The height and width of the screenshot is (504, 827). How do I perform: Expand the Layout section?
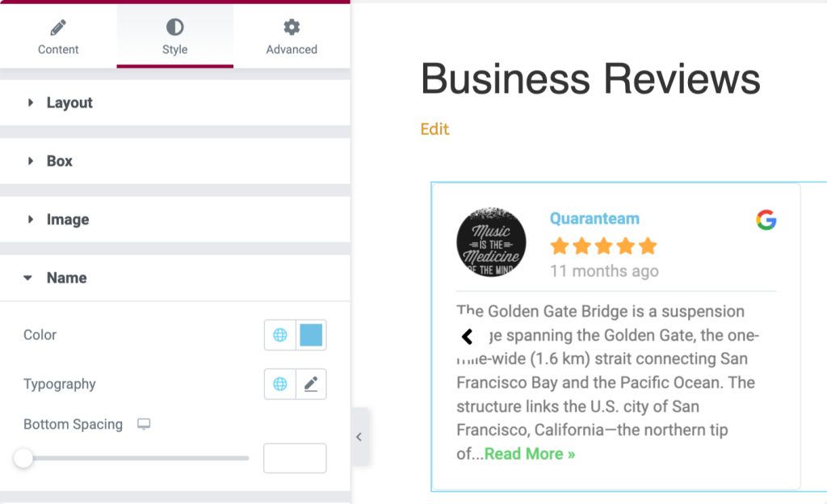[x=69, y=103]
